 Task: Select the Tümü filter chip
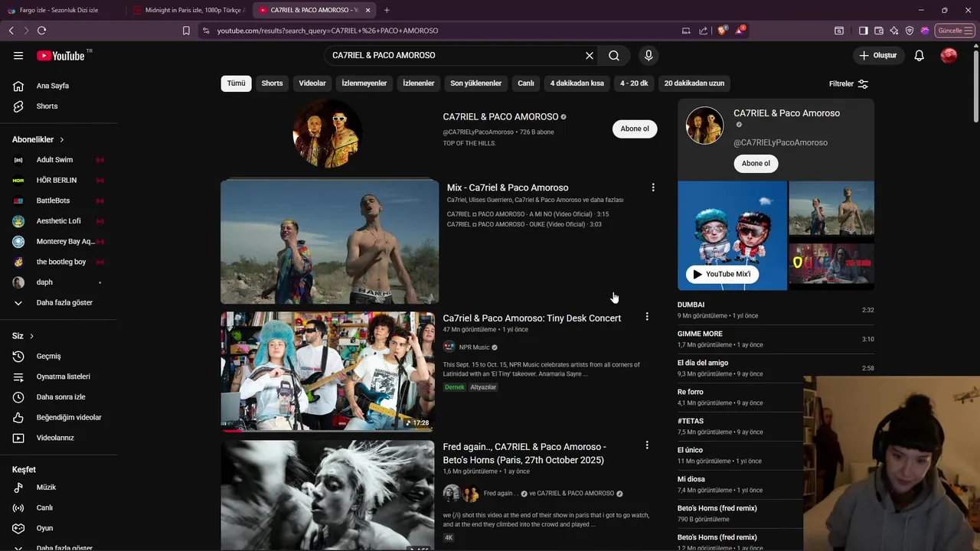coord(236,83)
